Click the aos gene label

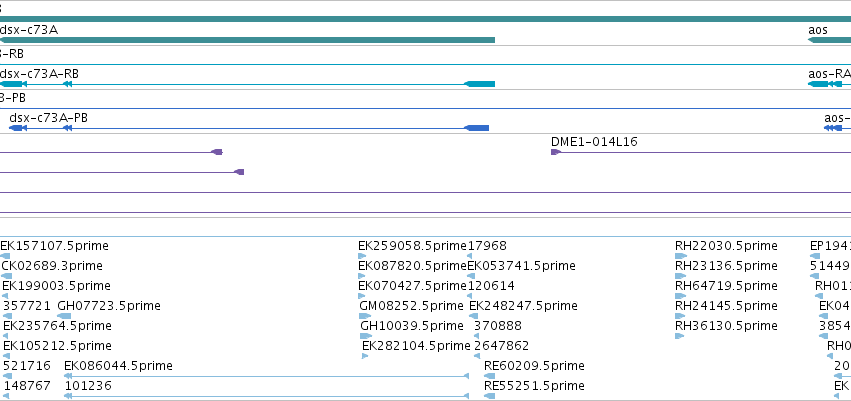(818, 30)
